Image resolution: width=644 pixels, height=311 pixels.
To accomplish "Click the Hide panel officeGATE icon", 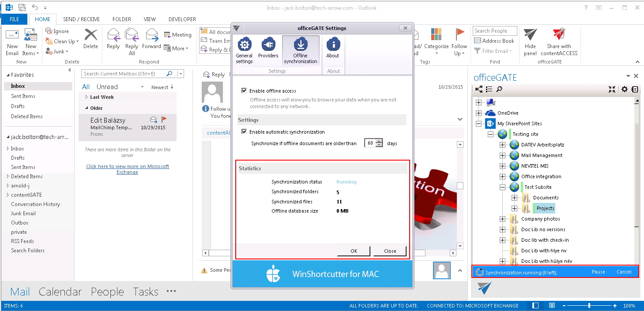I will tap(531, 35).
